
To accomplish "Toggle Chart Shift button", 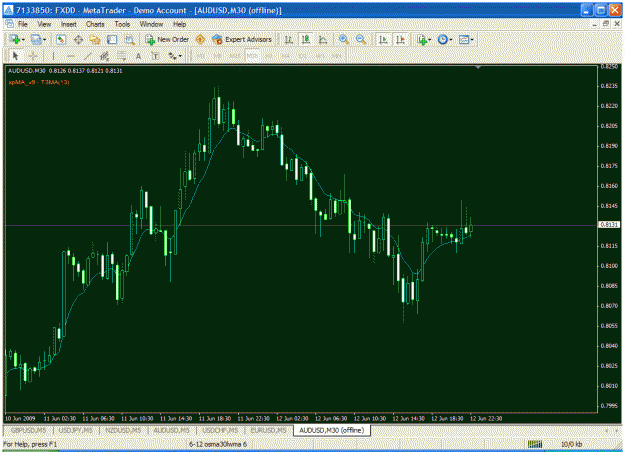I will [x=400, y=39].
